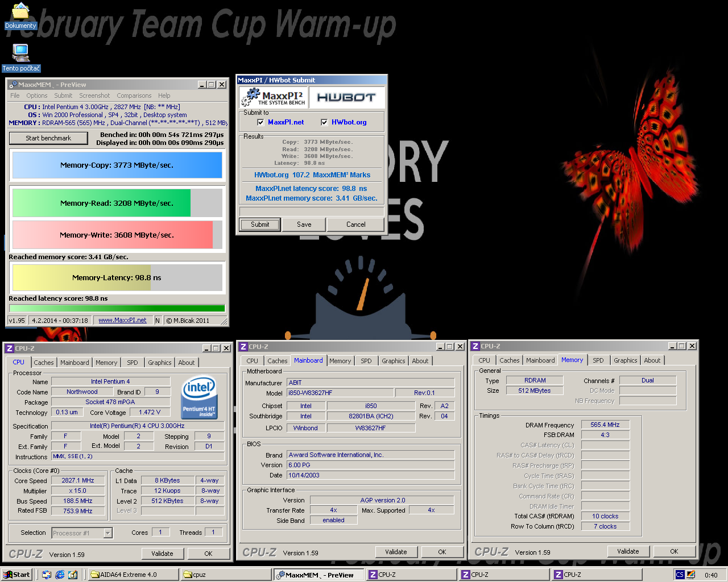Click the MaxxMEM title bar app icon
This screenshot has height=582, width=728.
[13, 85]
